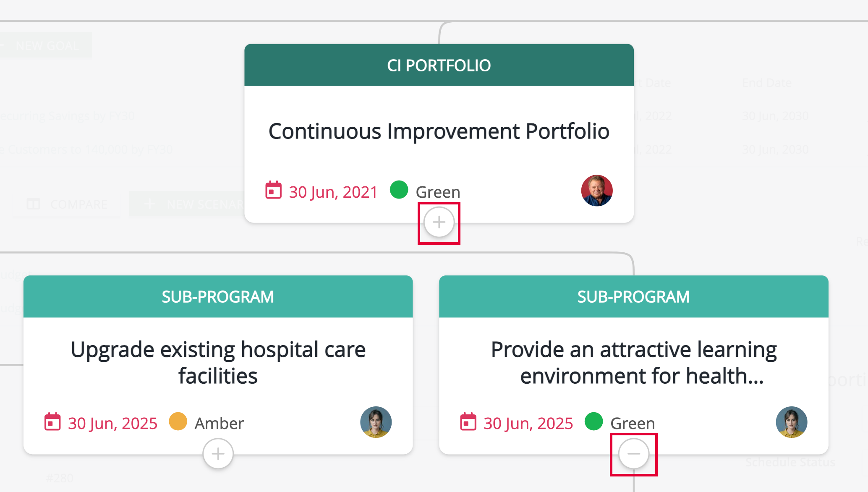
Task: Click amber status dot on hospital care card
Action: 178,421
